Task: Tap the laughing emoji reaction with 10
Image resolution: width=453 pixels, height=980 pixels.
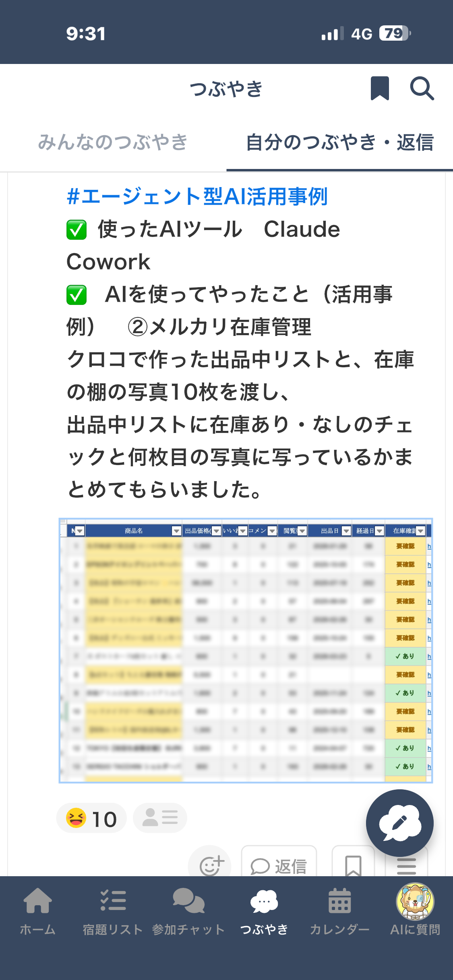Action: coord(91,818)
